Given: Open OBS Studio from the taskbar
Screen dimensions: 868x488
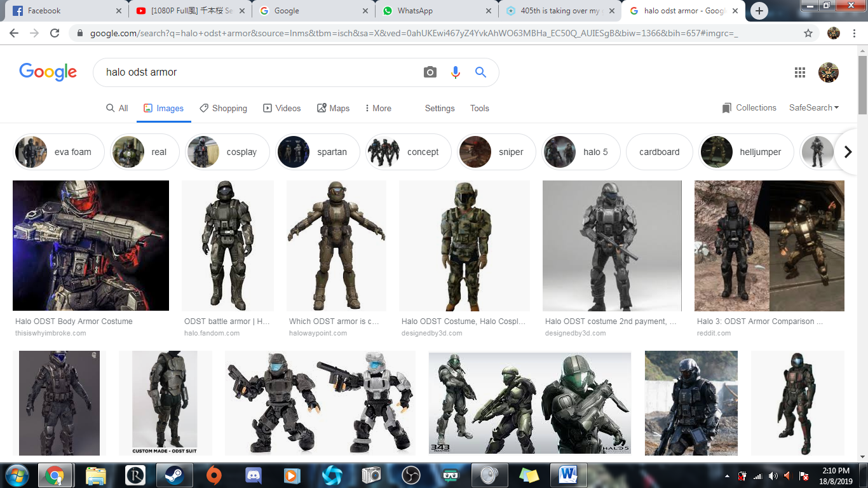Looking at the screenshot, I should tap(410, 475).
